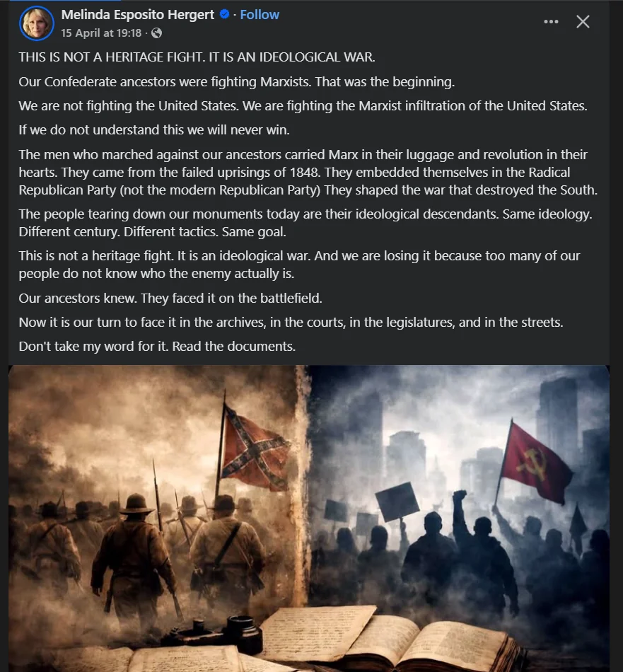
Task: Click the protest sign silhouette in image
Action: click(x=397, y=501)
